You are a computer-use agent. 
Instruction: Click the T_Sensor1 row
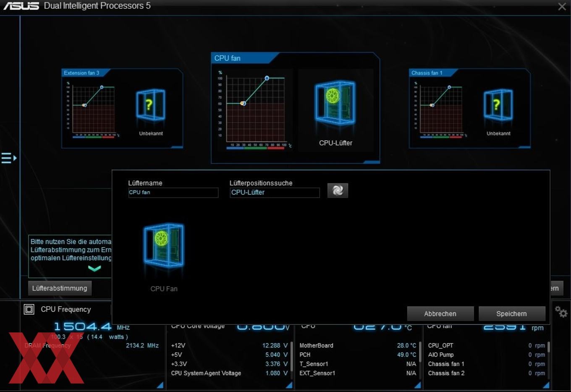358,364
